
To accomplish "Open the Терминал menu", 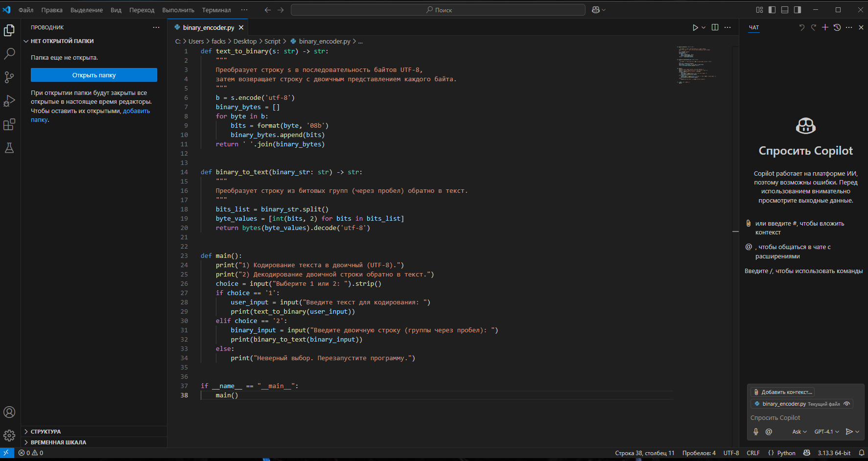I will [216, 10].
